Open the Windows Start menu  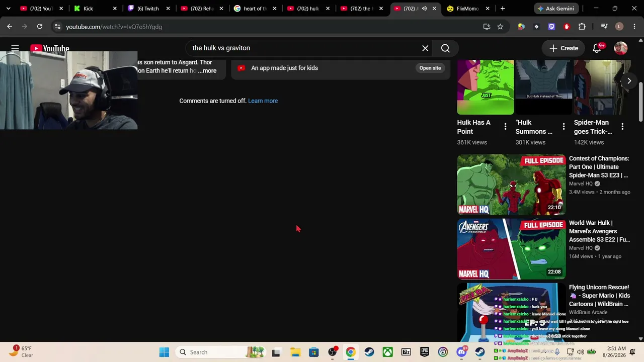point(164,352)
